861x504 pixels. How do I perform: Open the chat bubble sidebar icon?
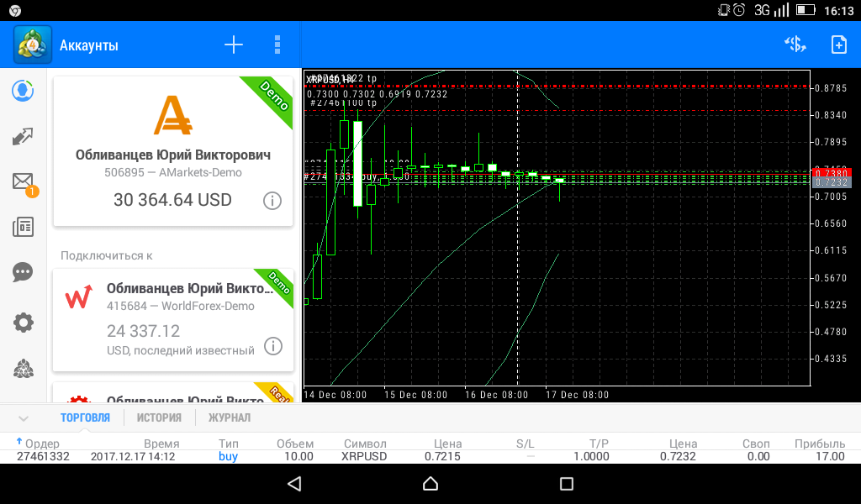[x=23, y=272]
